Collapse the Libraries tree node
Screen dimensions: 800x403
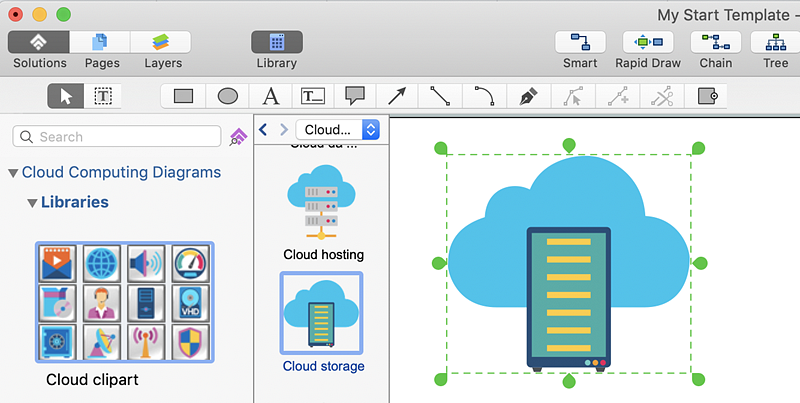tap(32, 203)
